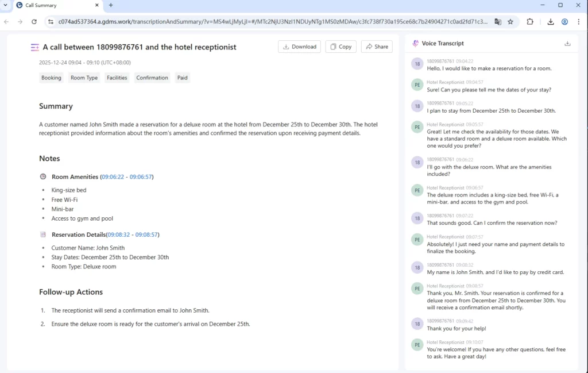This screenshot has width=588, height=373.
Task: Click 'Access to gym and pool' bullet
Action: pos(82,218)
